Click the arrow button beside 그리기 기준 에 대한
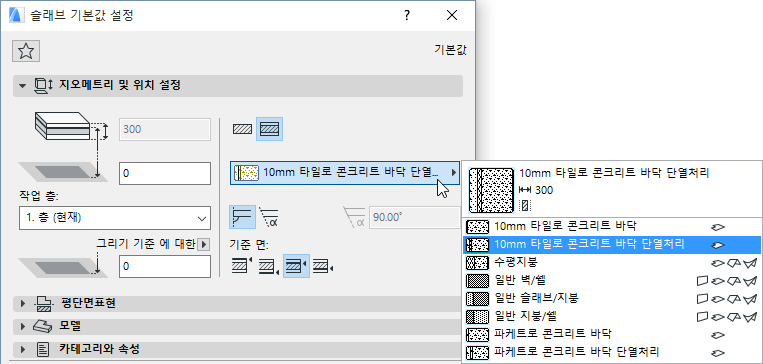763x364 pixels. click(x=204, y=244)
